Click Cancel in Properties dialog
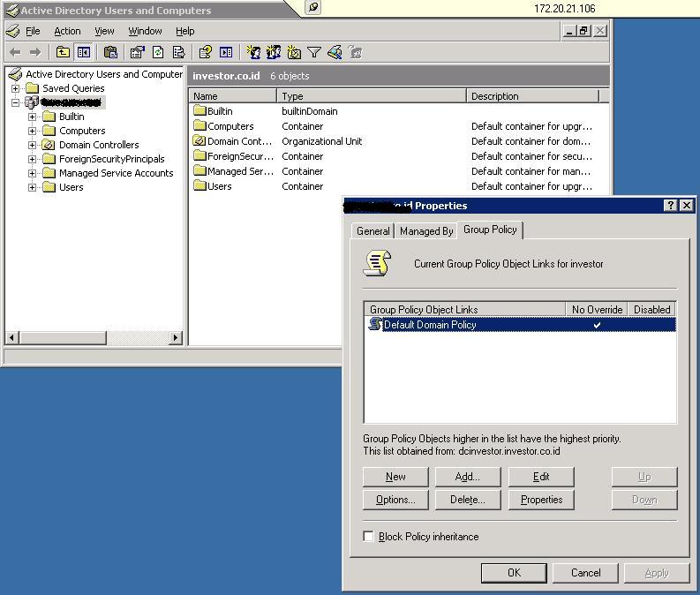This screenshot has height=595, width=700. point(586,573)
